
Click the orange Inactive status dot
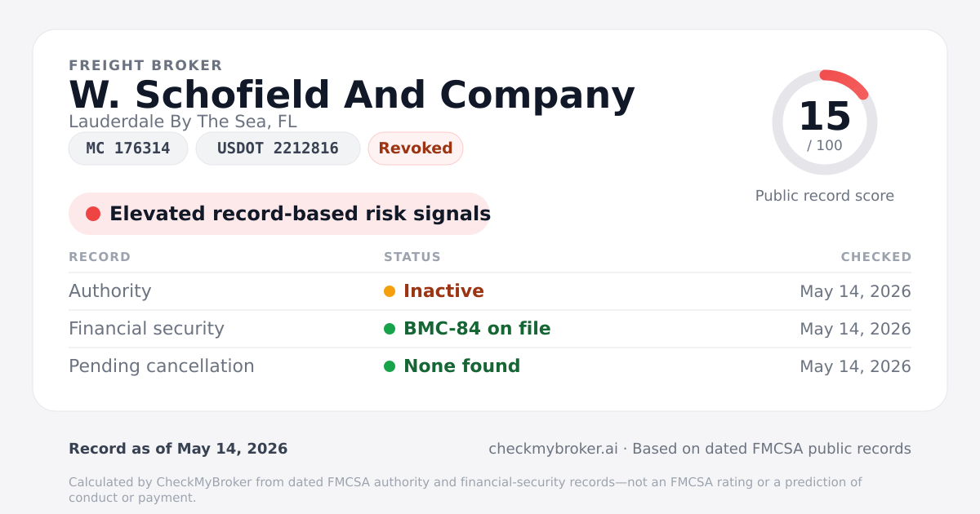pos(390,291)
